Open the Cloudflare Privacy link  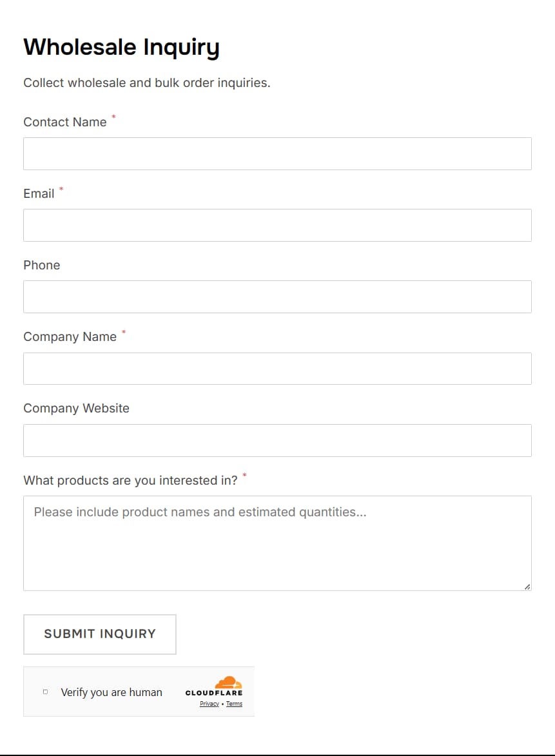[x=209, y=704]
